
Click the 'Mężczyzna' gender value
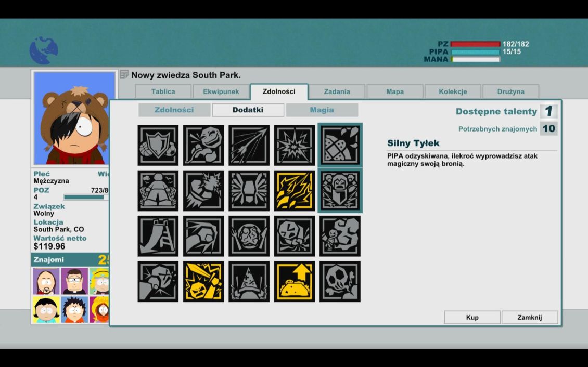pos(51,181)
